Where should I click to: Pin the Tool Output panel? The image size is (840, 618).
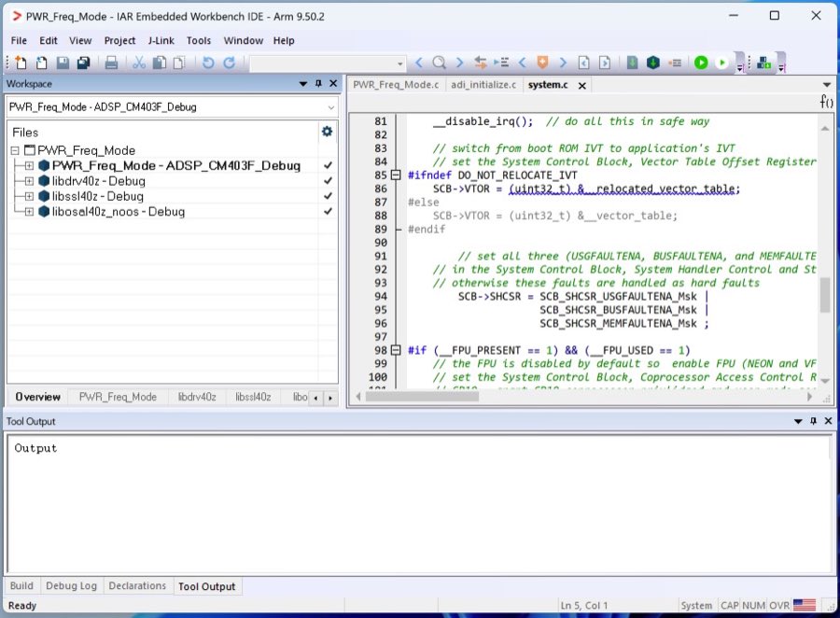coord(813,421)
